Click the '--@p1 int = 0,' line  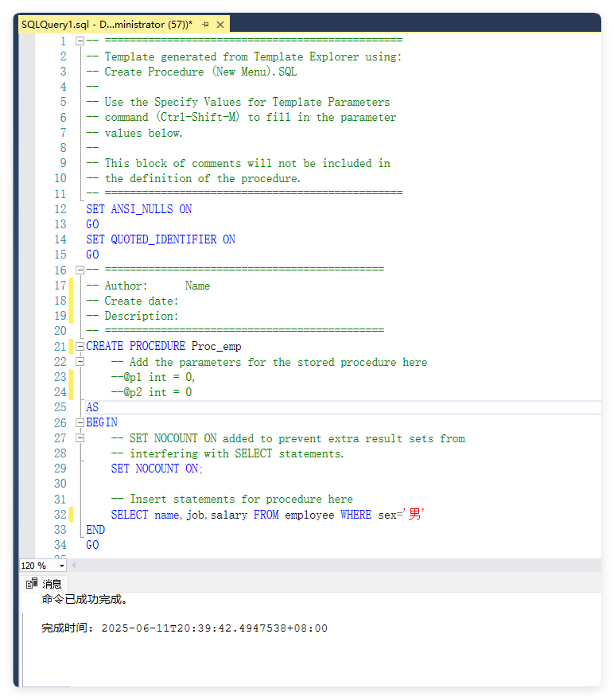point(153,377)
